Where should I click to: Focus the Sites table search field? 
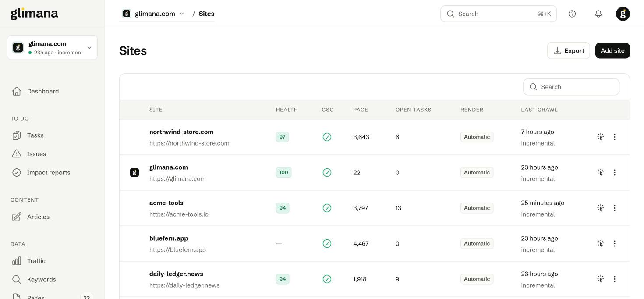[571, 87]
